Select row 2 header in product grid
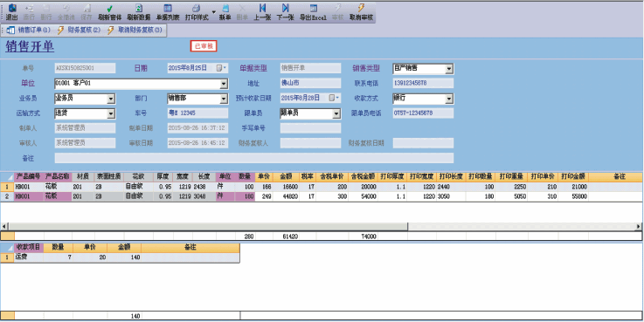This screenshot has width=644, height=322. click(x=7, y=196)
